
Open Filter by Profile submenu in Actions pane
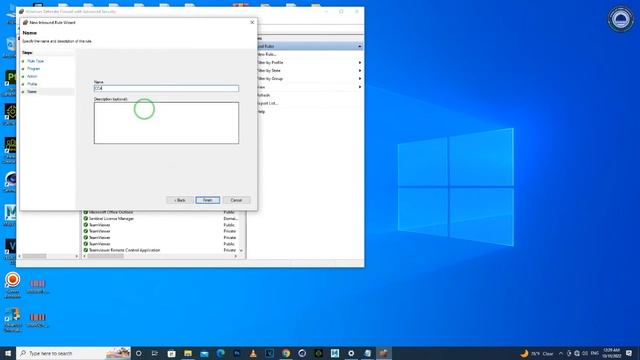point(309,62)
